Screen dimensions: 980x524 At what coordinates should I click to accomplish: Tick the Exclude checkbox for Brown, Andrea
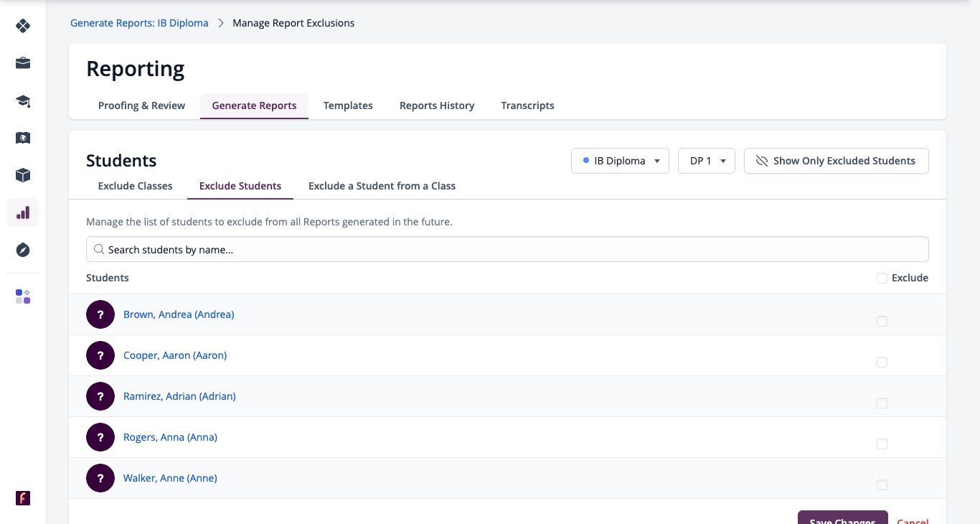tap(882, 322)
